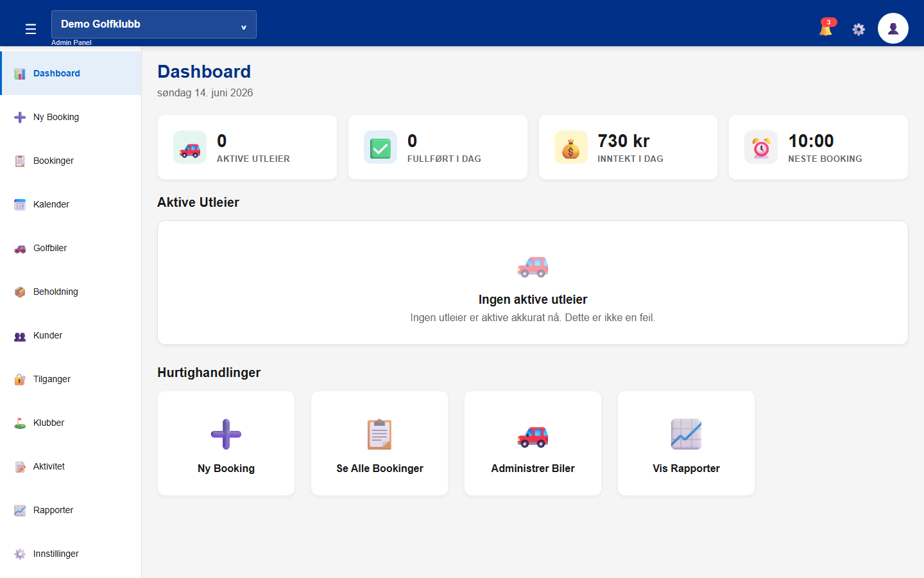Open settings gear in top header

(x=859, y=29)
